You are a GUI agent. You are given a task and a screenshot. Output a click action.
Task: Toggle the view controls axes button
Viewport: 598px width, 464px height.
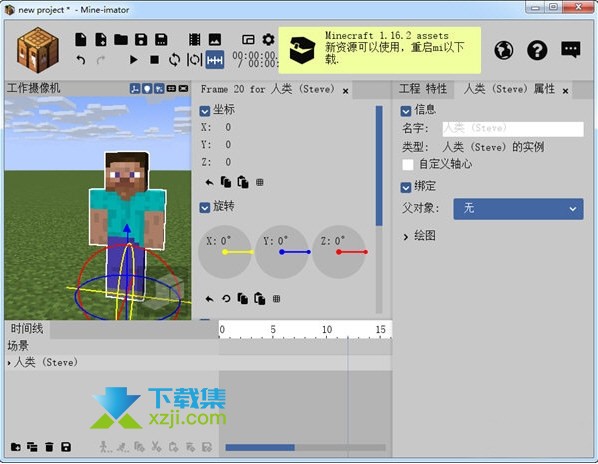(x=135, y=88)
